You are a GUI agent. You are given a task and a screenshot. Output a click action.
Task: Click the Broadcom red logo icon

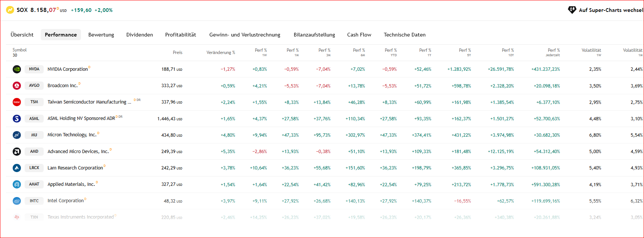point(17,86)
